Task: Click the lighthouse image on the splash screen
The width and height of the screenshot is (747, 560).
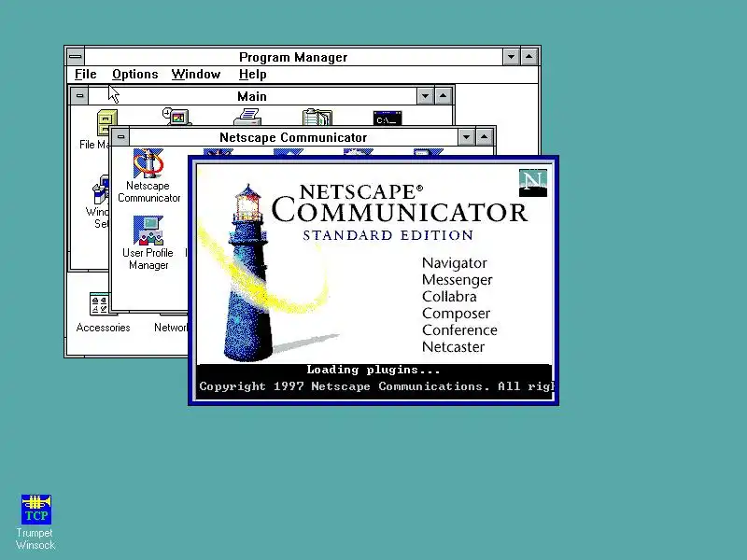Action: (248, 273)
